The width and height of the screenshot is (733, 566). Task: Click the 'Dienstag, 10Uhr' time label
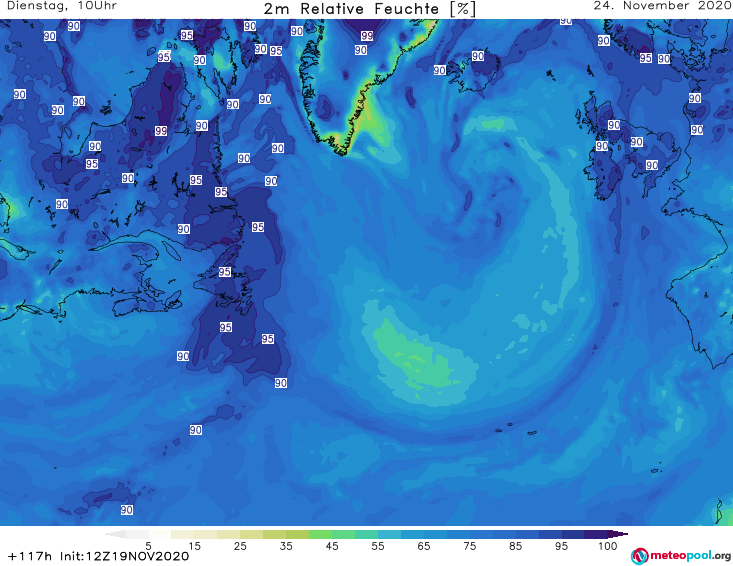click(x=62, y=6)
